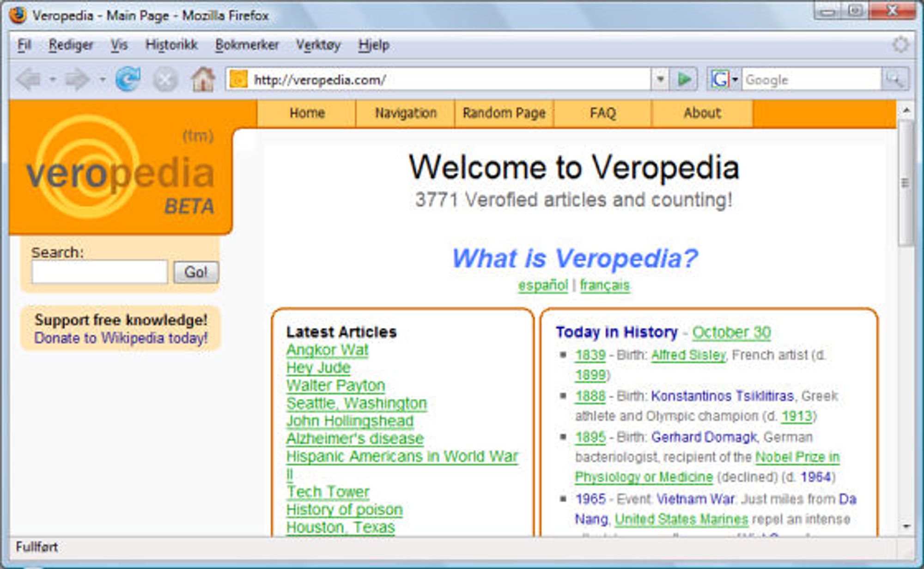924x569 pixels.
Task: Click the scrollbar up arrow
Action: (x=906, y=110)
